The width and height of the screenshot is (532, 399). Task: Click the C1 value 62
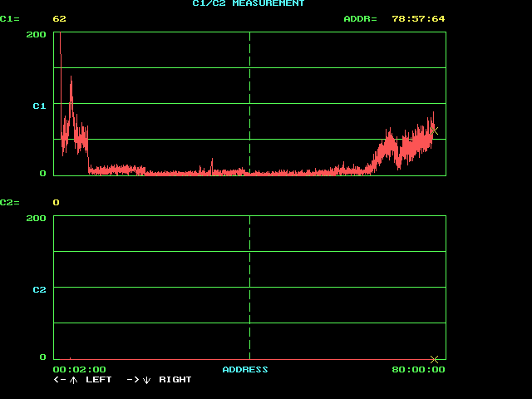59,19
